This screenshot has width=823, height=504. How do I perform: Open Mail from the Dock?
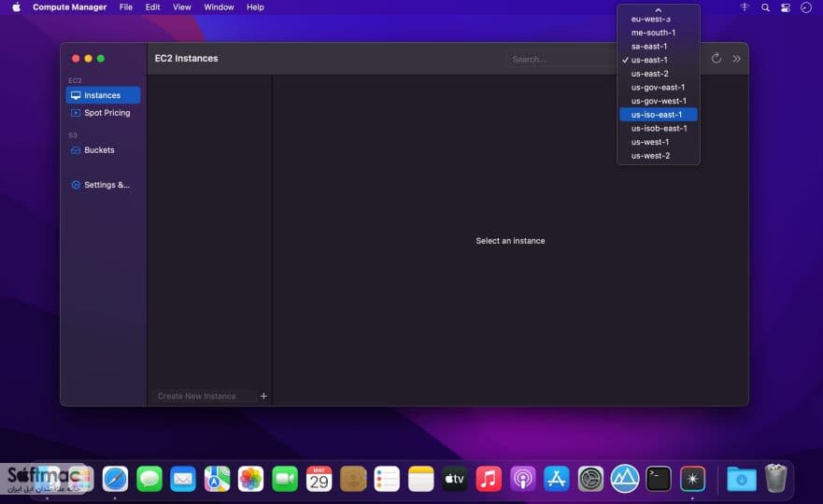click(183, 479)
